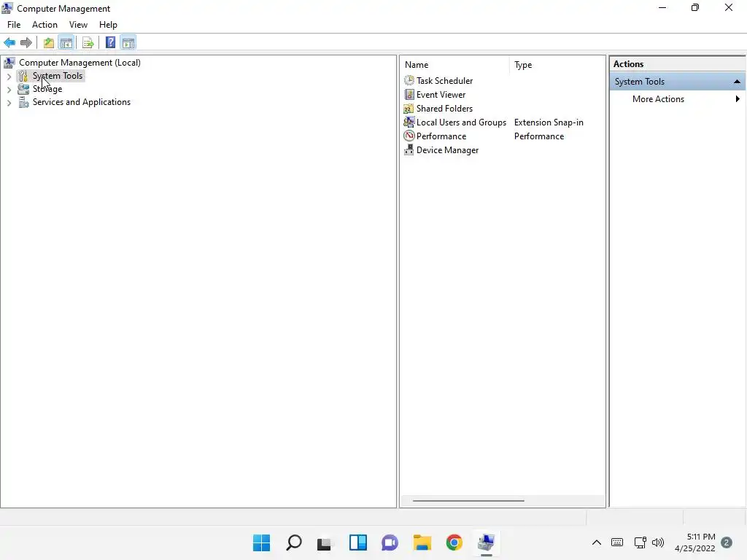This screenshot has height=560, width=747.
Task: Select System Tools label in tree
Action: click(x=57, y=76)
